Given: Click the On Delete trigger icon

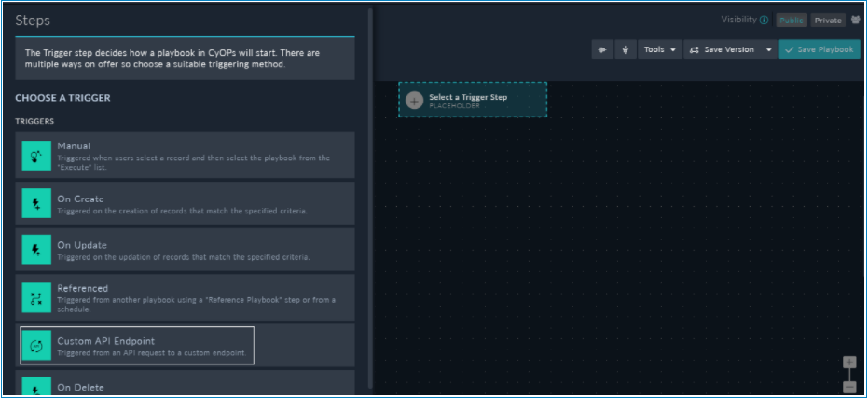Looking at the screenshot, I should (x=36, y=387).
